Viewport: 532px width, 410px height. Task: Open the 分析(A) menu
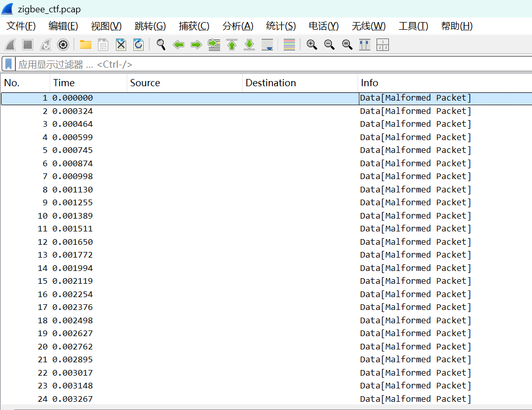pyautogui.click(x=238, y=26)
